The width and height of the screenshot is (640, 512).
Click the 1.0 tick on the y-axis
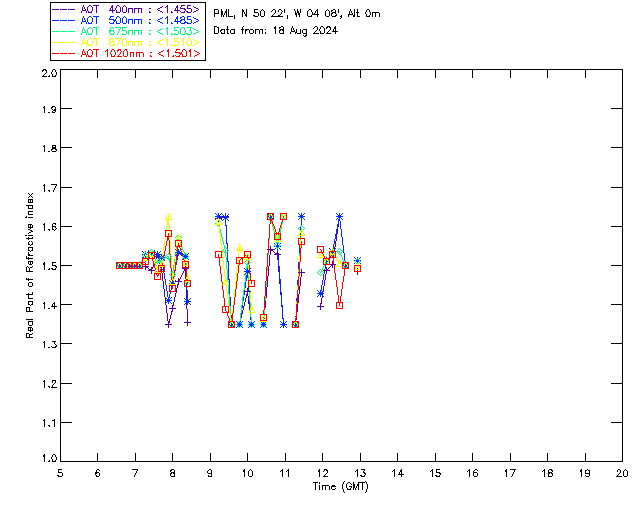(x=49, y=458)
